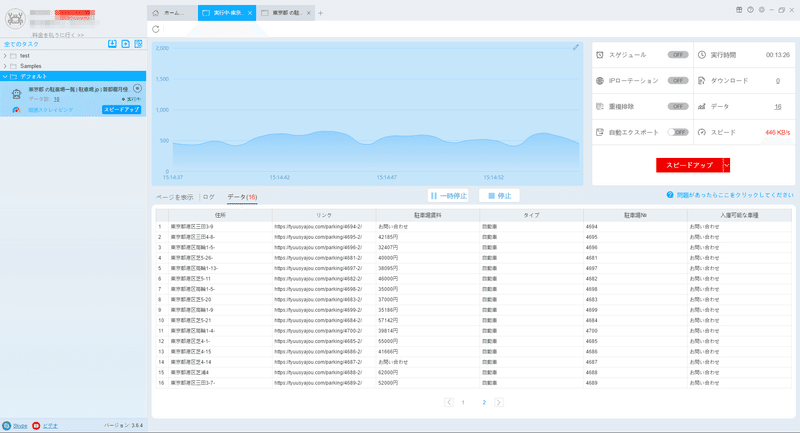Click the 停止 stop button

coord(499,196)
